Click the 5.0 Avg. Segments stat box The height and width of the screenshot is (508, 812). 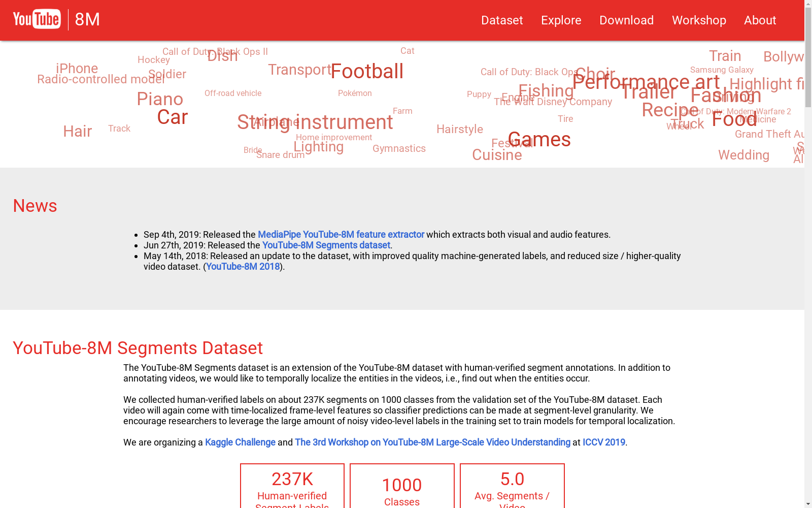(x=512, y=486)
